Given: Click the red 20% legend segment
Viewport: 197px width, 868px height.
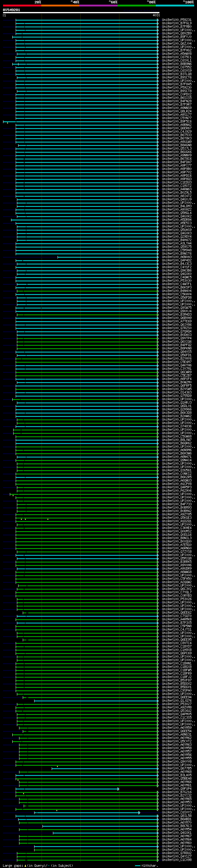Looking at the screenshot, I should pos(22,6).
